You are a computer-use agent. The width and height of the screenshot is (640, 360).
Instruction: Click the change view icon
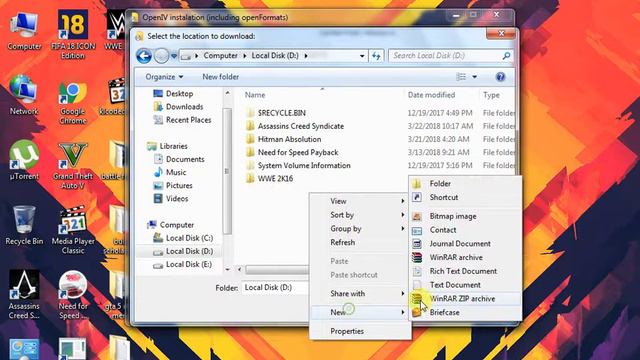[461, 77]
